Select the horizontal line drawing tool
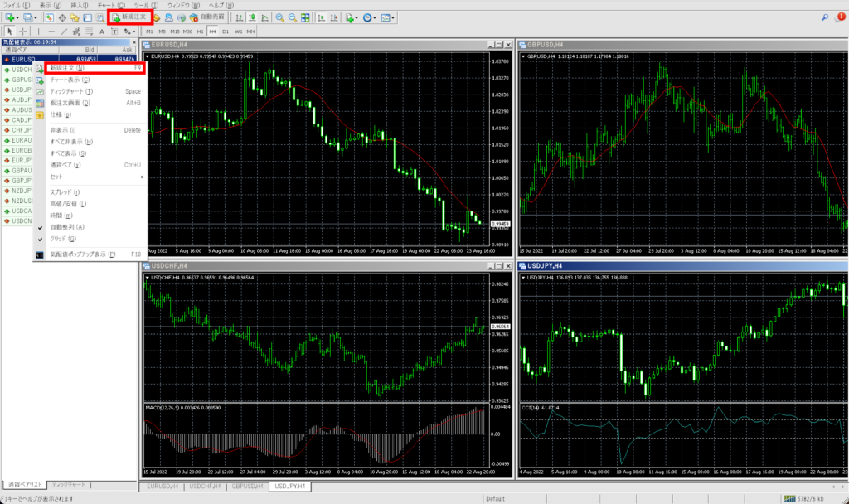Screen dimensions: 849x504 pos(51,31)
